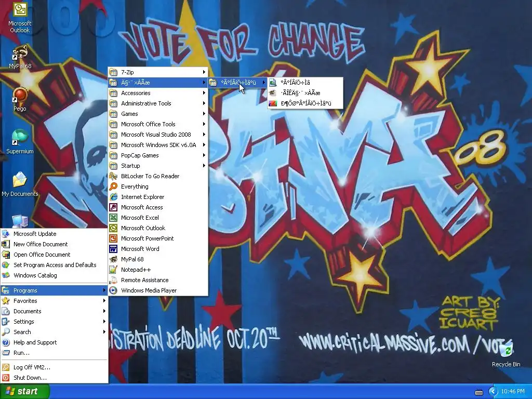
Task: Choose Run... from Start menu
Action: click(54, 353)
